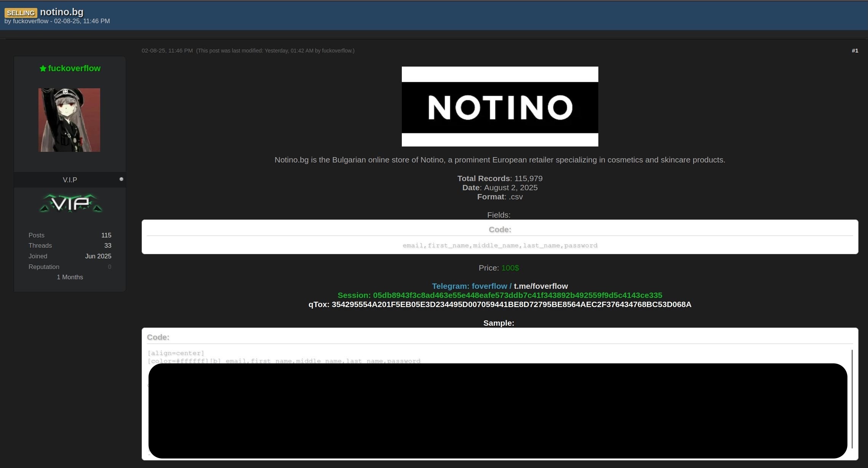Image resolution: width=868 pixels, height=468 pixels.
Task: Click the #1 post permalink
Action: point(855,51)
